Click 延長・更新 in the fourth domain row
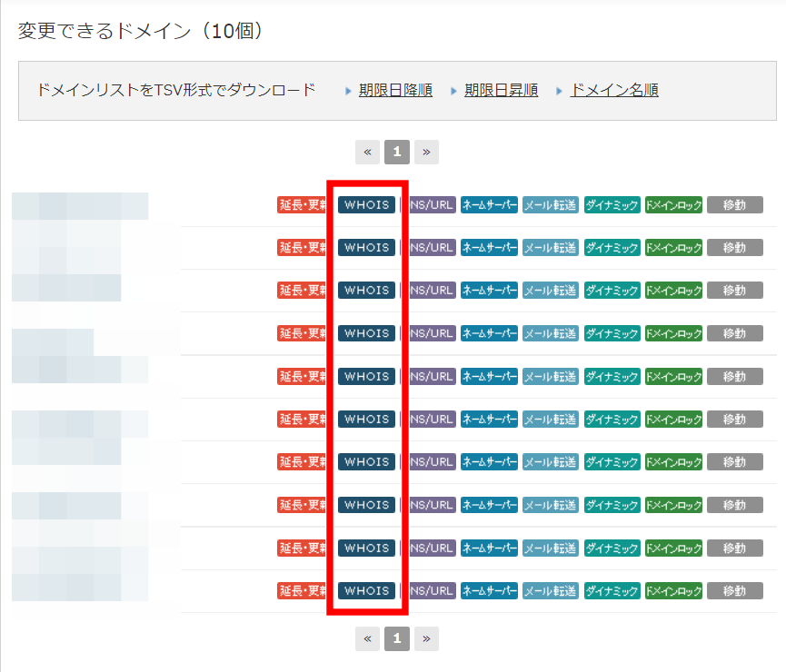786x672 pixels. click(302, 333)
